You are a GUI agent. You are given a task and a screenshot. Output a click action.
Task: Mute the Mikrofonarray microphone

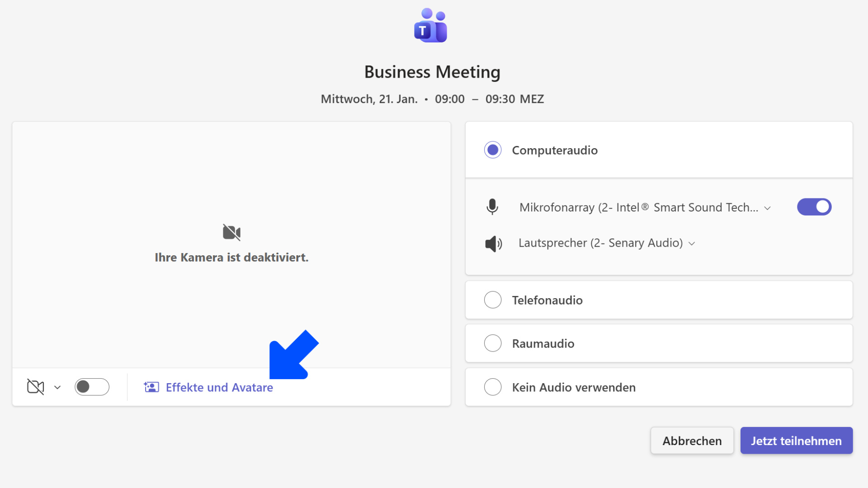pos(814,207)
